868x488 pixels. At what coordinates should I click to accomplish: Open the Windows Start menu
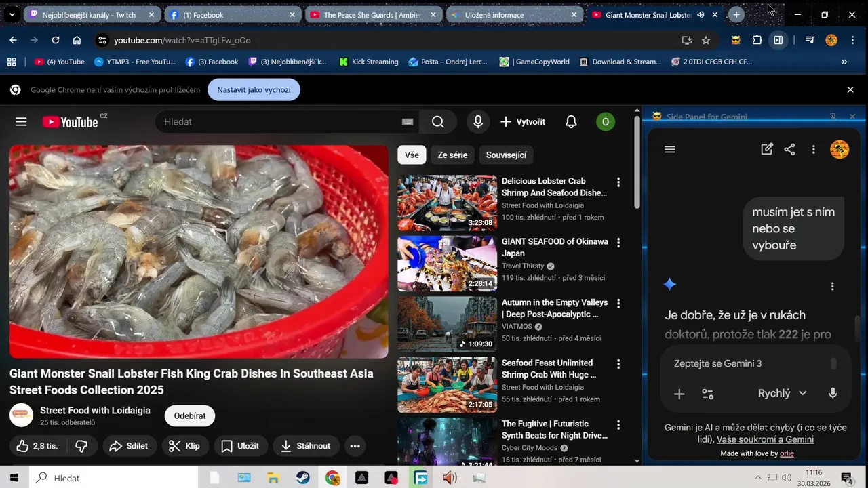click(x=14, y=478)
